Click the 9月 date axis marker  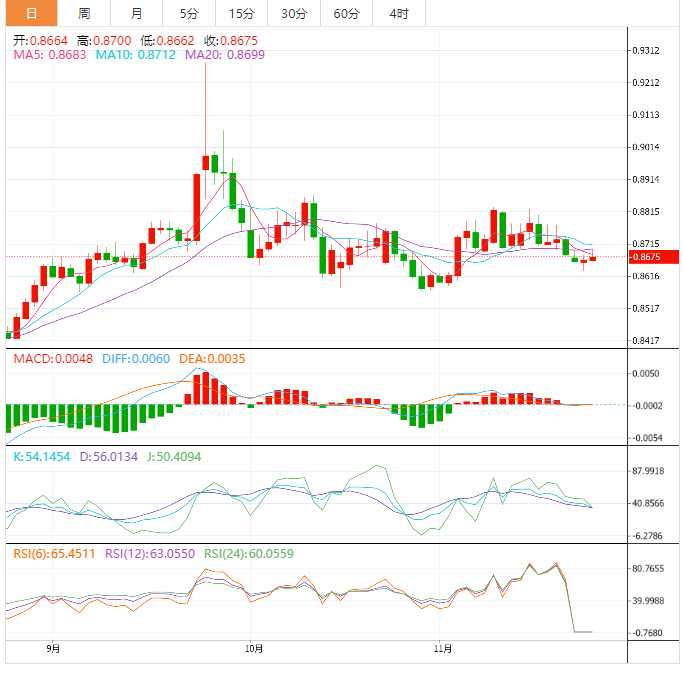53,649
